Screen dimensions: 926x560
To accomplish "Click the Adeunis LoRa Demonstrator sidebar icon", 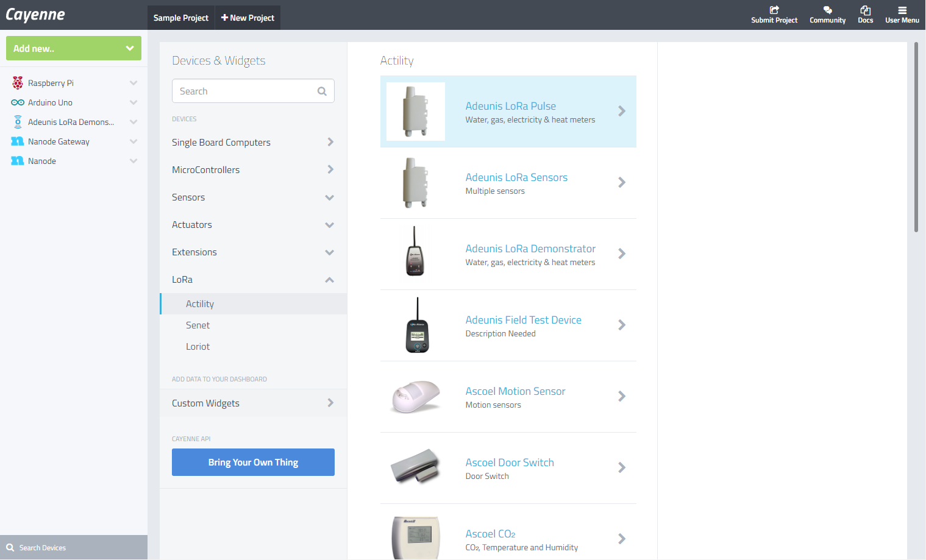I will tap(18, 122).
